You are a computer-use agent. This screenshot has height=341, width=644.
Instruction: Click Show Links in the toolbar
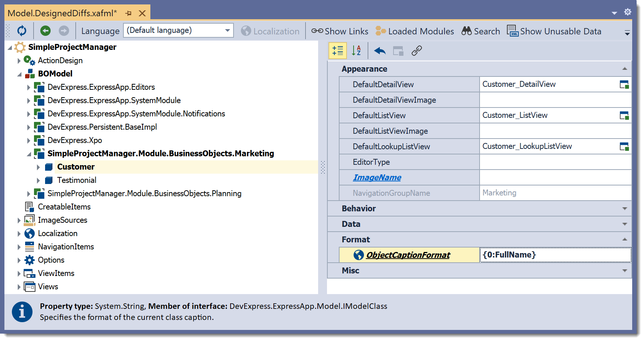pyautogui.click(x=340, y=31)
